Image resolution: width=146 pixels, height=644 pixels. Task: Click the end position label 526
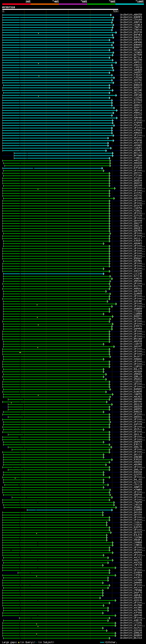115,11
